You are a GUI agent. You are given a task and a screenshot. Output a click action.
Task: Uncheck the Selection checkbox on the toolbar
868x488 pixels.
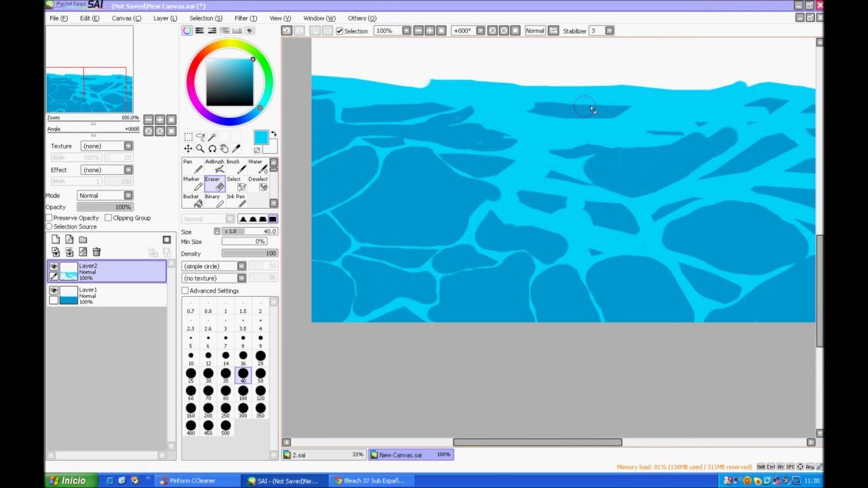[338, 30]
